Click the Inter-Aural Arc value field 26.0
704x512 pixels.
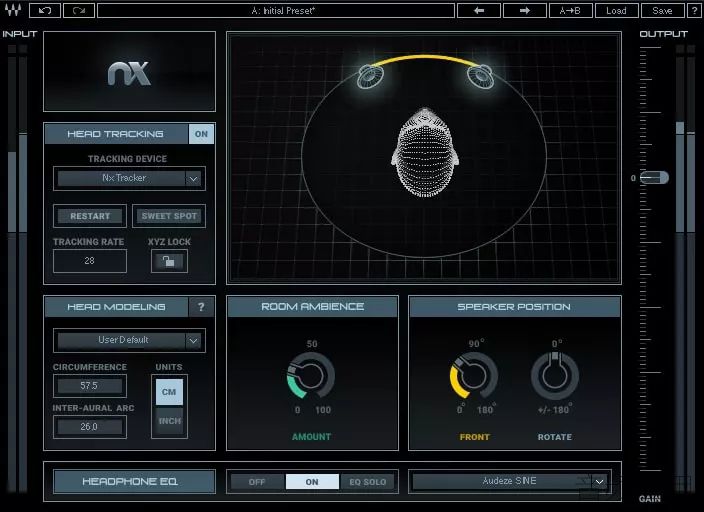90,427
